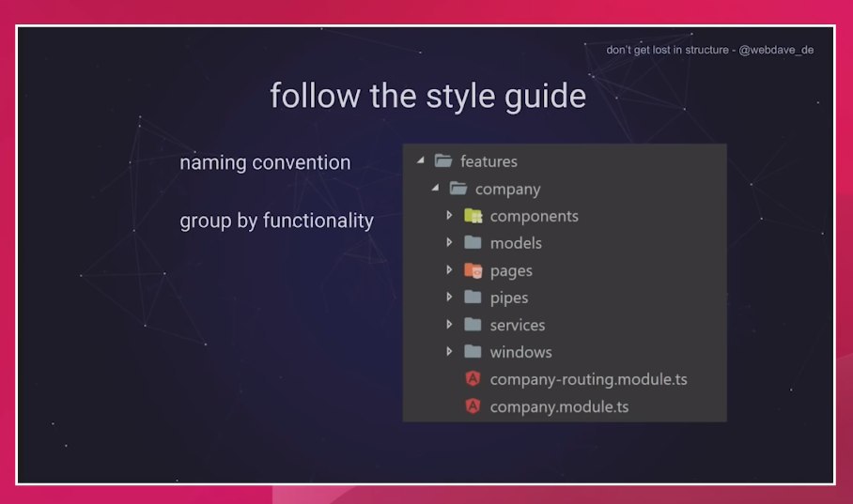Click the "naming convention" text

[266, 162]
